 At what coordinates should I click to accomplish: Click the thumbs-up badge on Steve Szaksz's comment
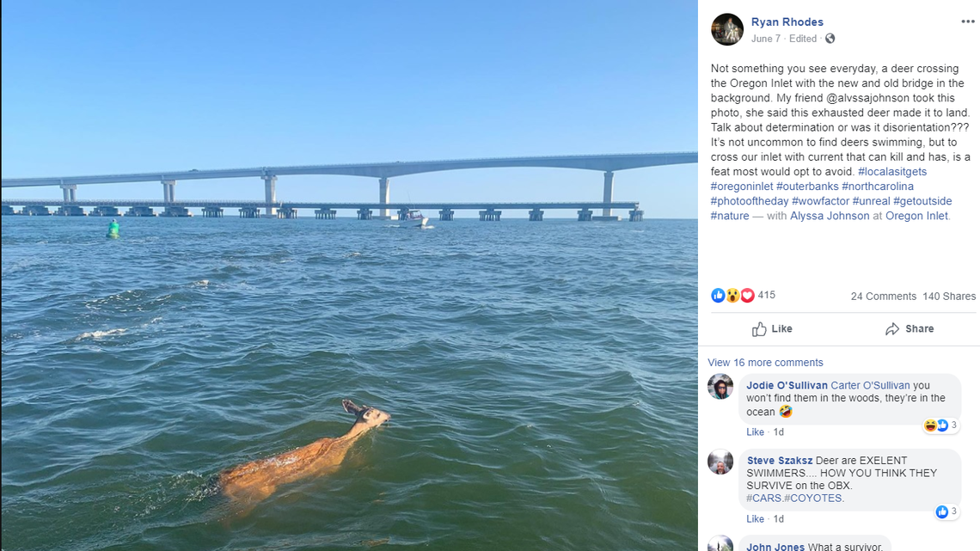click(x=940, y=511)
